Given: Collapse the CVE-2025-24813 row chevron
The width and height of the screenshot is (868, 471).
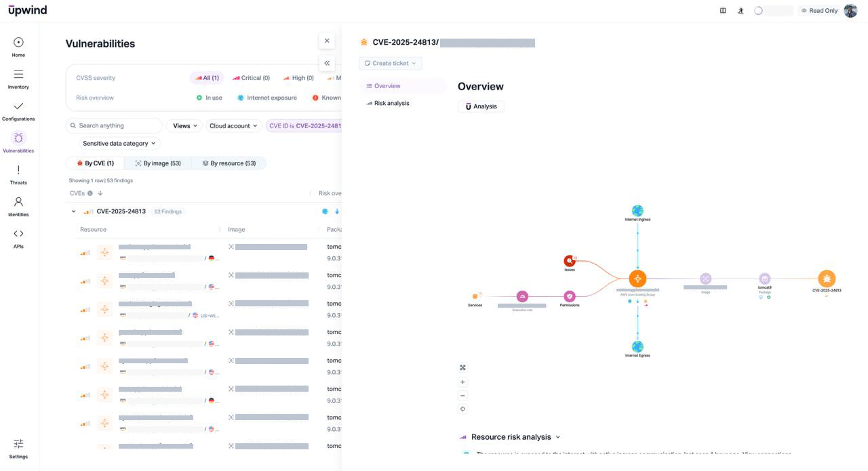Looking at the screenshot, I should click(x=74, y=211).
